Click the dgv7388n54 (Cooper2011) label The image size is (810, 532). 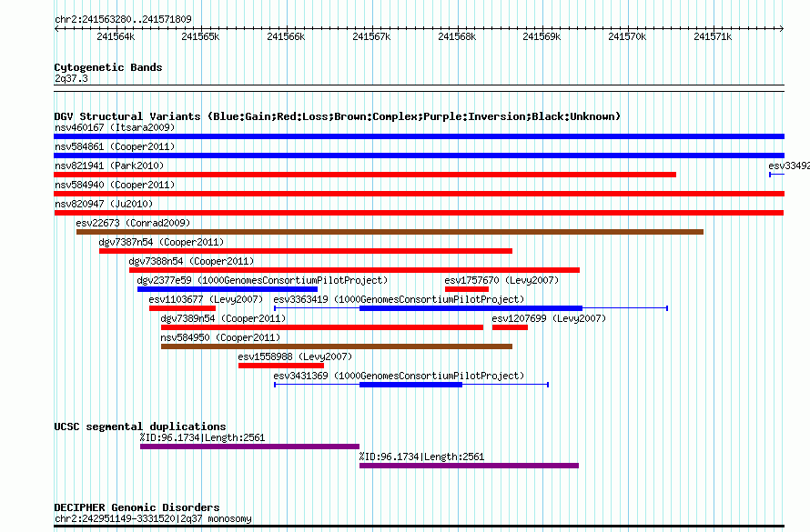[191, 261]
